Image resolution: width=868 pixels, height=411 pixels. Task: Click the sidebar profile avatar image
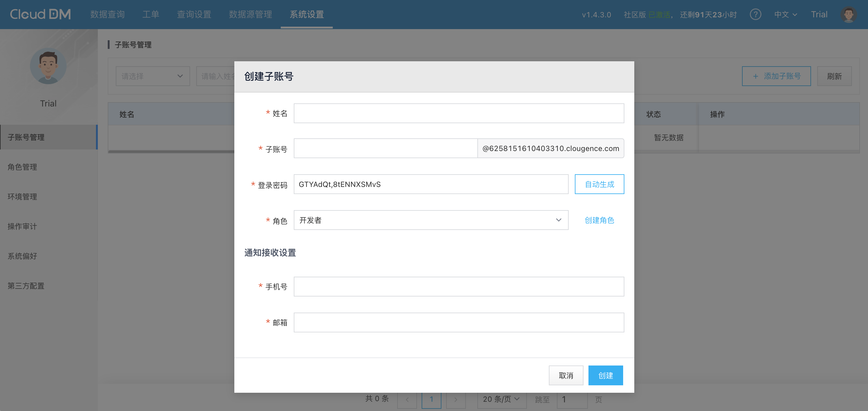click(48, 66)
